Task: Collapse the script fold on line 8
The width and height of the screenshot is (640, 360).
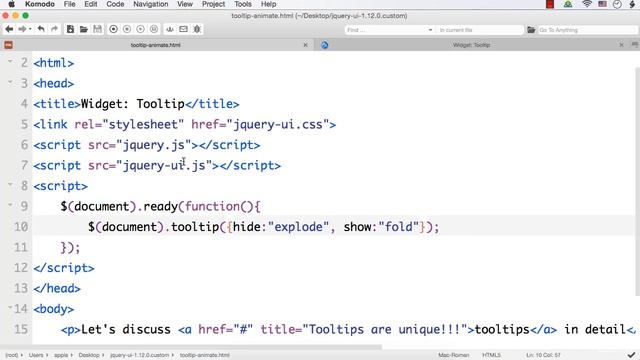Action: tap(10, 184)
